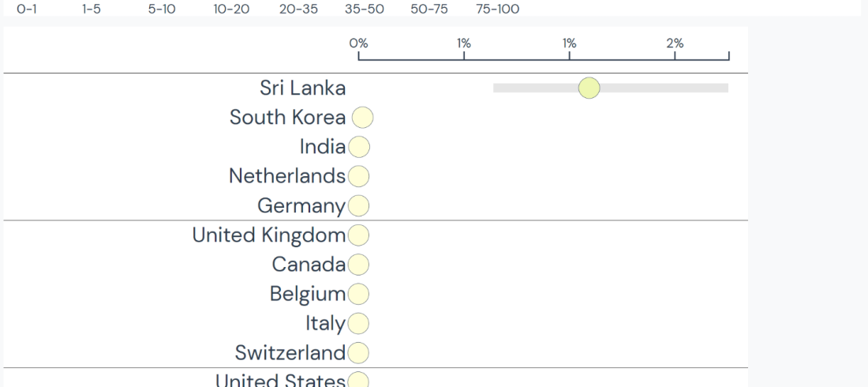Choose the 10-20 legend range
The height and width of the screenshot is (387, 868).
[x=228, y=9]
